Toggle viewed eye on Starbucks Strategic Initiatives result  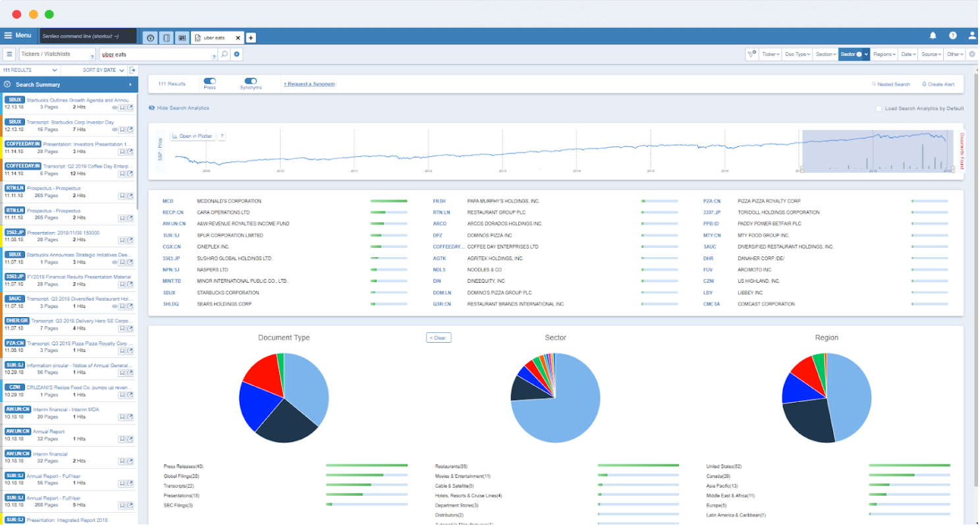coord(115,263)
